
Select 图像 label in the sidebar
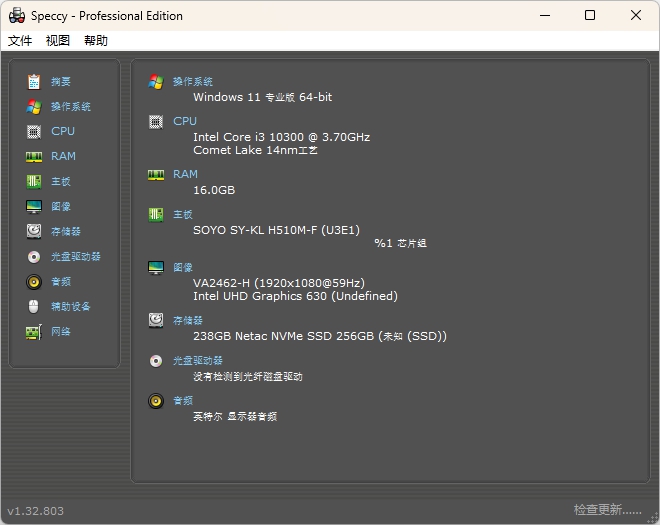point(61,206)
